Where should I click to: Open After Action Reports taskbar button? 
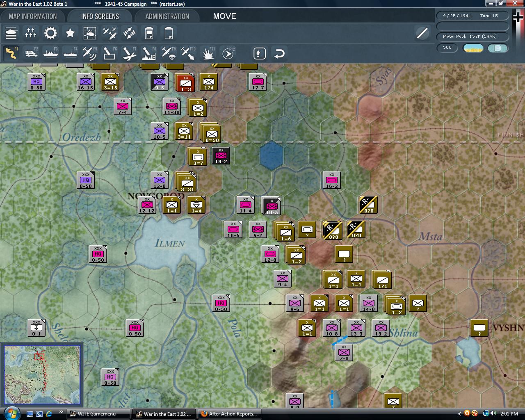[x=229, y=414]
